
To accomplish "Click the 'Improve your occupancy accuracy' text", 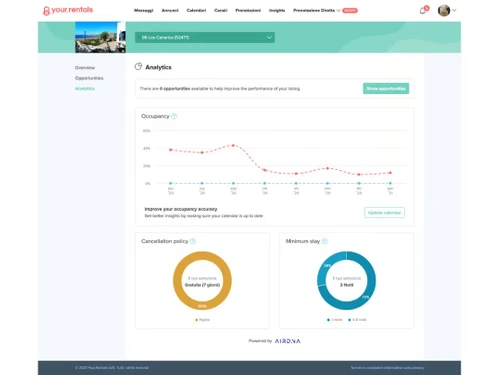I will pyautogui.click(x=181, y=209).
